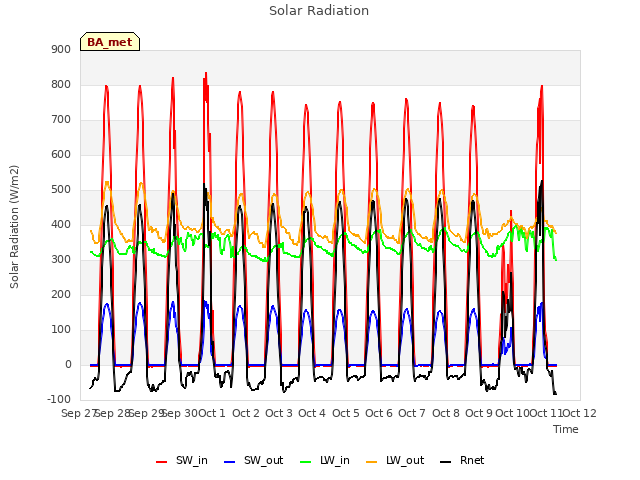Click the red SW_in legend swatch
Screen dimensions: 640x480
(x=162, y=462)
